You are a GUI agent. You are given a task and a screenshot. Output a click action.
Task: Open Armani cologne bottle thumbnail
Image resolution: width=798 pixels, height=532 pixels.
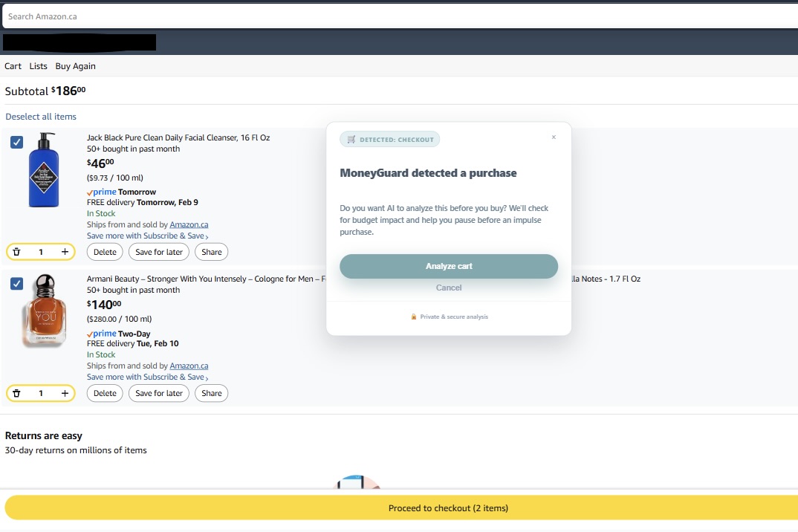pyautogui.click(x=45, y=311)
